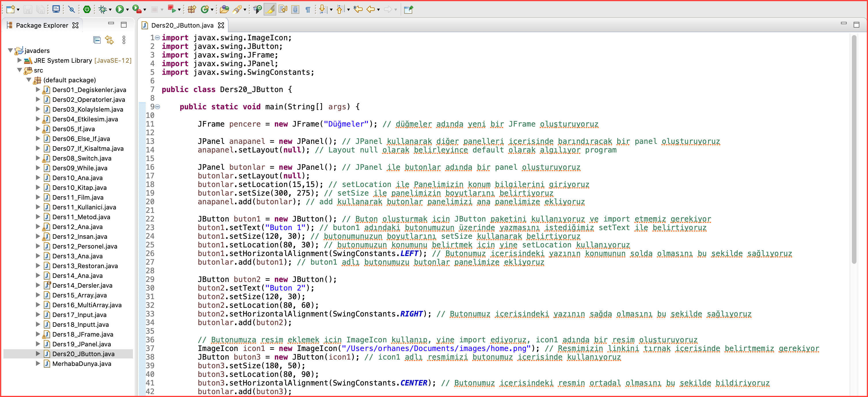The image size is (868, 397).
Task: Click the Search flashlight icon
Action: (237, 9)
